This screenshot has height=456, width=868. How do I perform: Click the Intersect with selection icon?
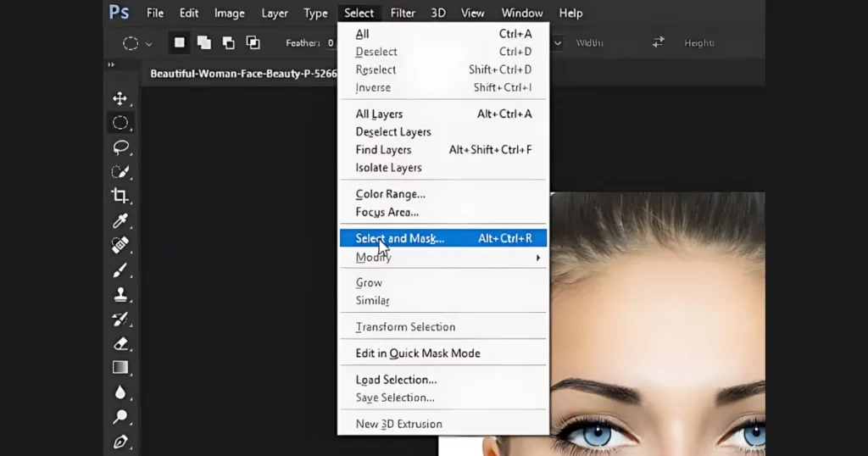click(253, 42)
